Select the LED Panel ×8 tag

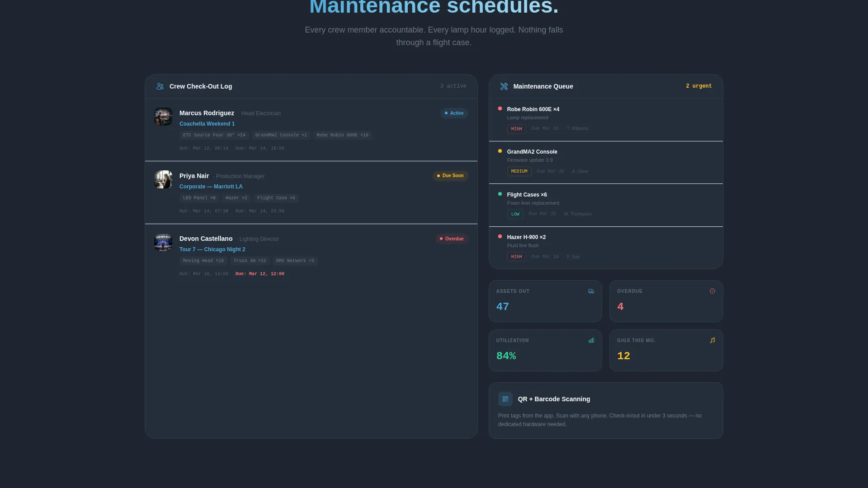click(199, 198)
